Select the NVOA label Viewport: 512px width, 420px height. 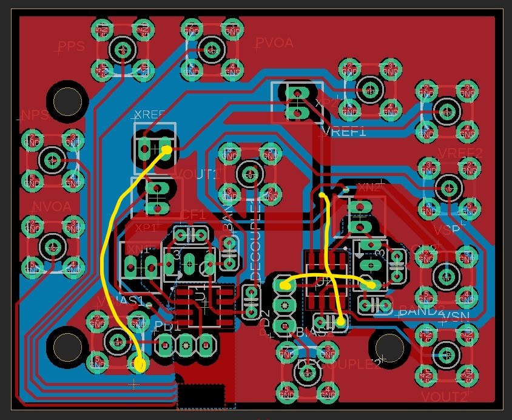coord(52,206)
